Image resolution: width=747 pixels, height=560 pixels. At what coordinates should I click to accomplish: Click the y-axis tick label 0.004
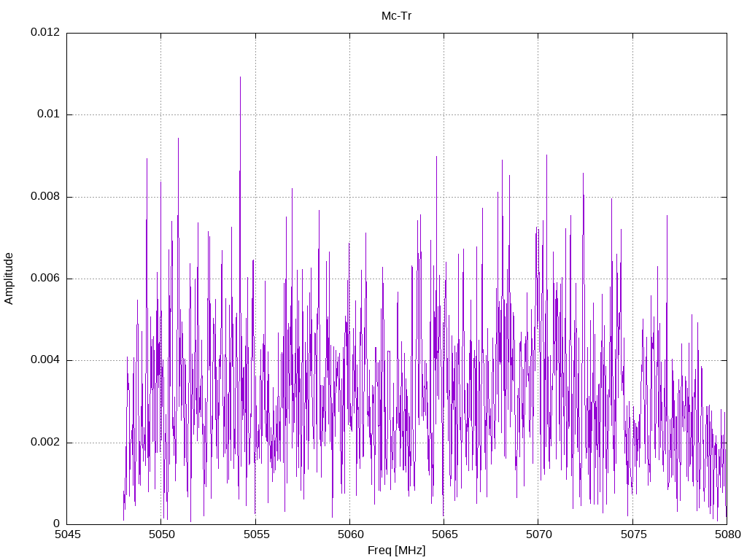click(x=45, y=360)
